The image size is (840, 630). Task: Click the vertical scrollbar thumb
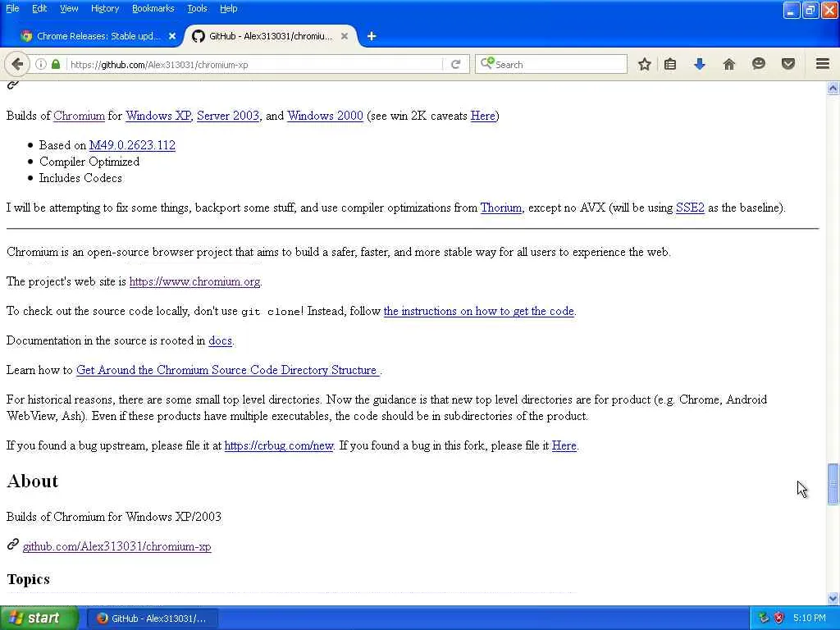click(x=833, y=484)
